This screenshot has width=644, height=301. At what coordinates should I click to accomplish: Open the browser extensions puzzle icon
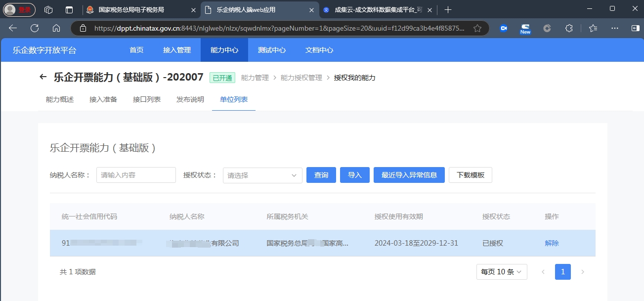click(x=569, y=28)
